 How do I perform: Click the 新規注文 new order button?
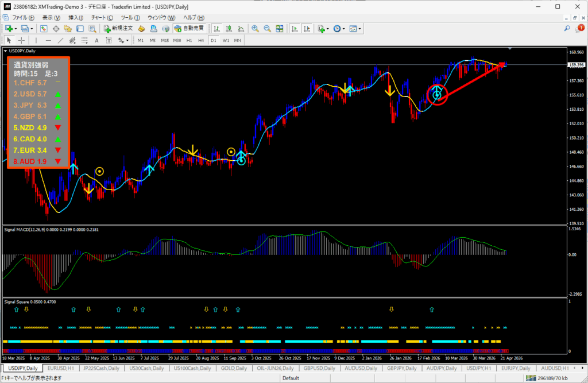[118, 28]
